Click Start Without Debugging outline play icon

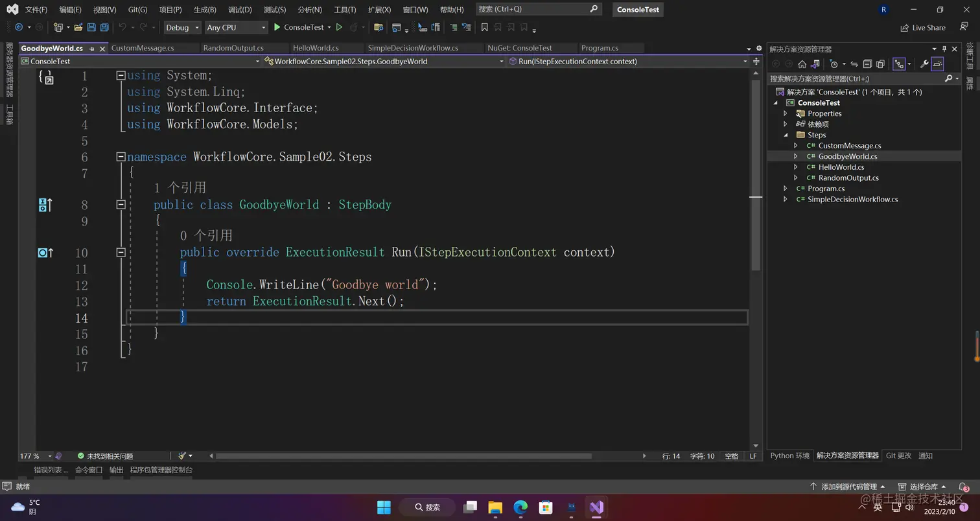tap(339, 27)
